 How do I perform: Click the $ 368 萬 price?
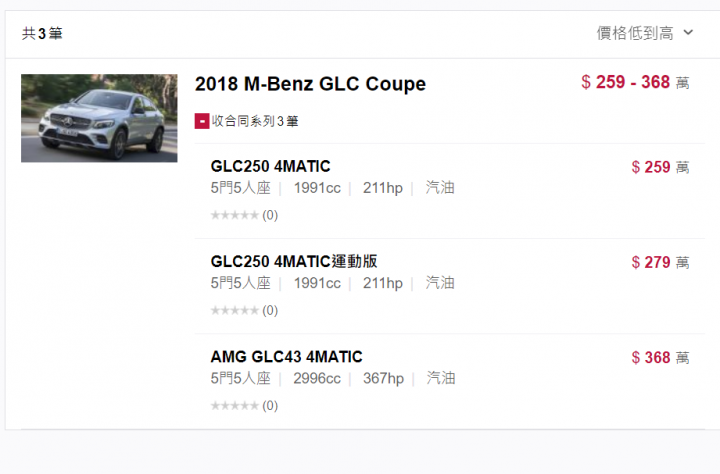660,357
